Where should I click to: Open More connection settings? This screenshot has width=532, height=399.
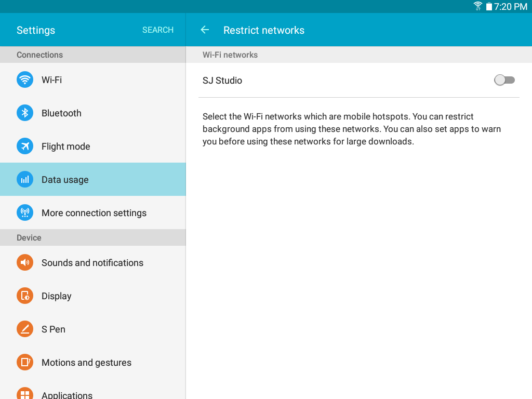(x=93, y=212)
